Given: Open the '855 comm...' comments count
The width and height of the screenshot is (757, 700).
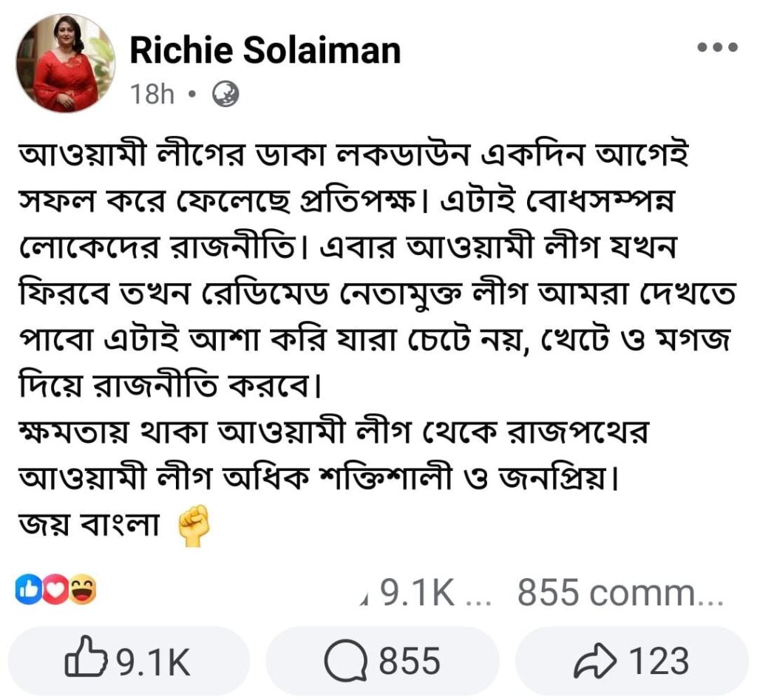Looking at the screenshot, I should tap(619, 594).
